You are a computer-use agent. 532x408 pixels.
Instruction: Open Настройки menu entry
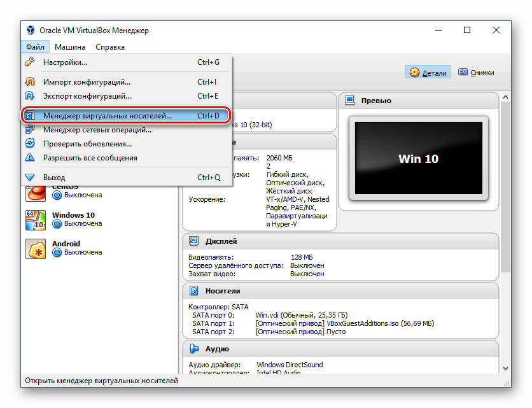[127, 62]
